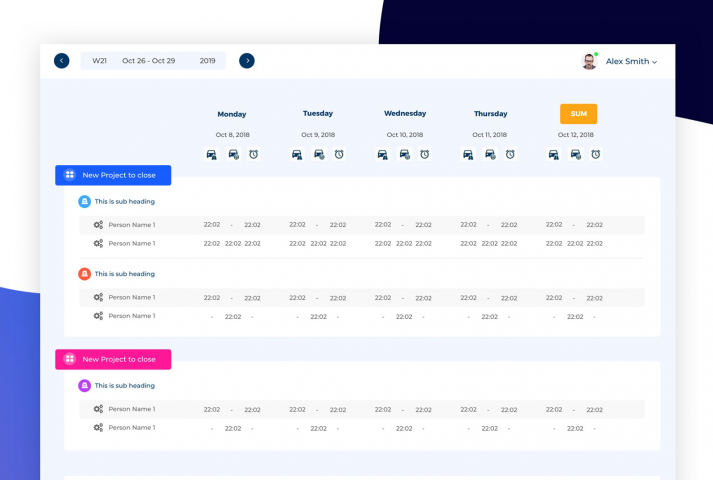
Task: Go to the next week with the right arrow
Action: pos(247,61)
